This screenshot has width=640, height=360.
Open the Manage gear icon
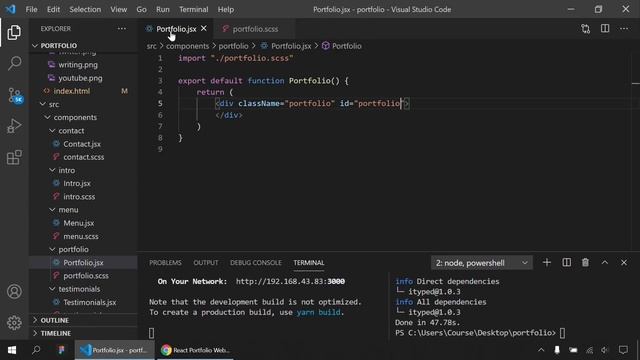pos(14,322)
